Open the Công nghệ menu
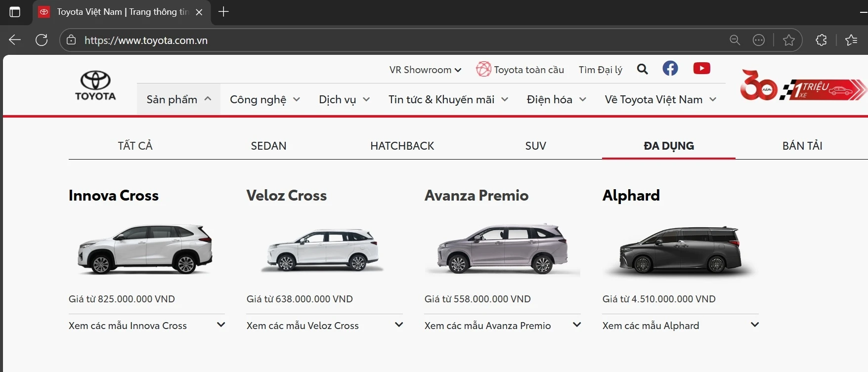Screen dimensions: 868x372 [265, 99]
